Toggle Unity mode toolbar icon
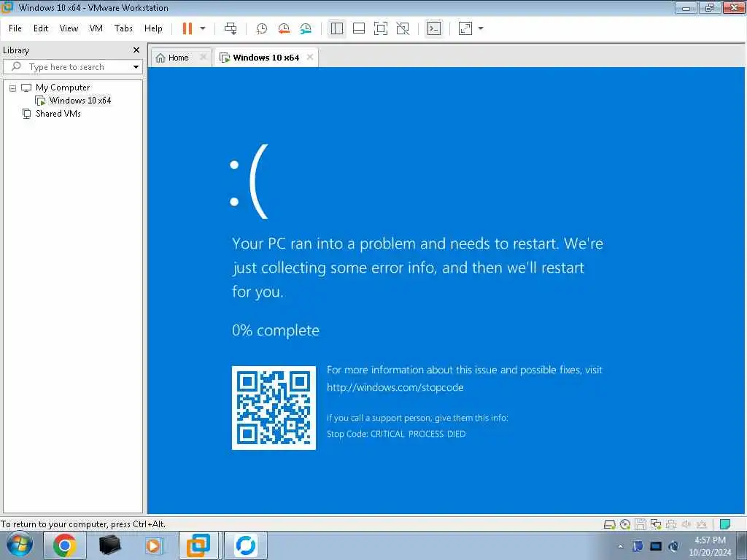Viewport: 747px width, 560px height. coord(403,28)
